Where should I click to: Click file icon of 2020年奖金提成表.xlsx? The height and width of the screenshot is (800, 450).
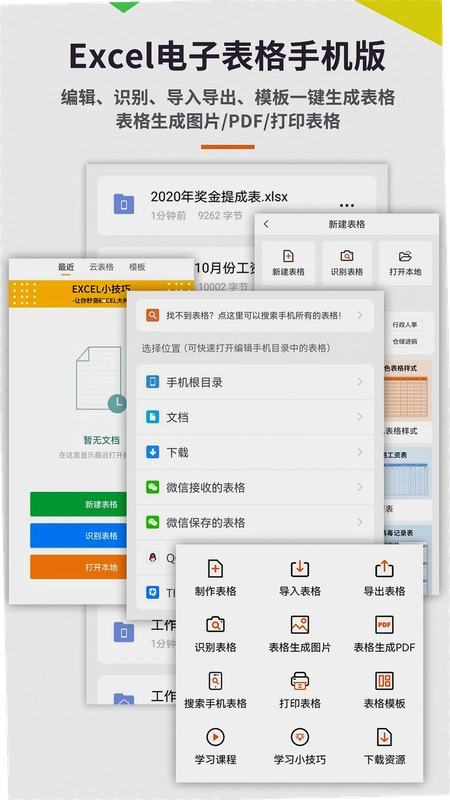click(x=123, y=205)
